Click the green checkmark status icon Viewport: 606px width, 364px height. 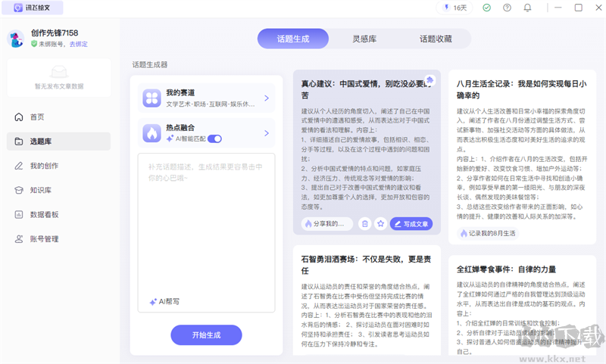(x=487, y=8)
